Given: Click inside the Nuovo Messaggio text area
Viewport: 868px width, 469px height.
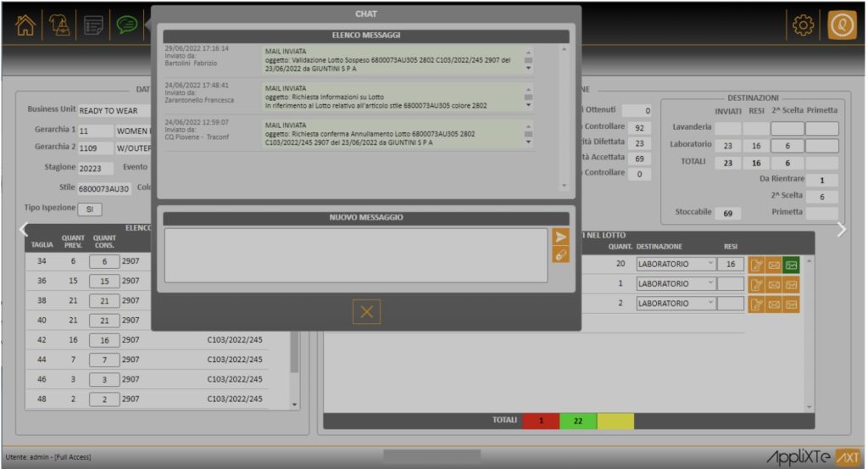Looking at the screenshot, I should pyautogui.click(x=355, y=254).
